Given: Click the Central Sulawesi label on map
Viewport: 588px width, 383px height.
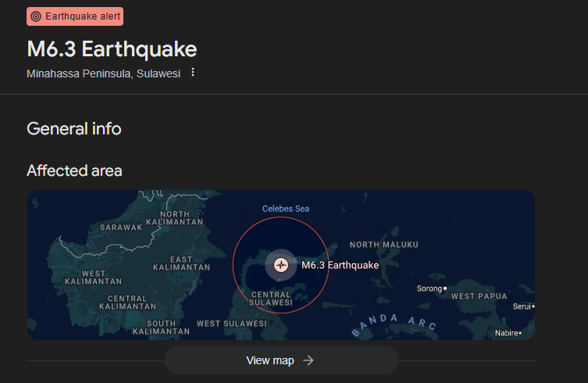Looking at the screenshot, I should click(x=271, y=298).
